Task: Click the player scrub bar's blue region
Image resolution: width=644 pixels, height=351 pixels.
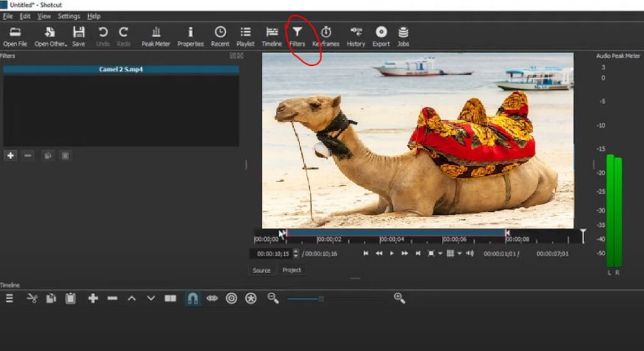Action: (x=396, y=233)
